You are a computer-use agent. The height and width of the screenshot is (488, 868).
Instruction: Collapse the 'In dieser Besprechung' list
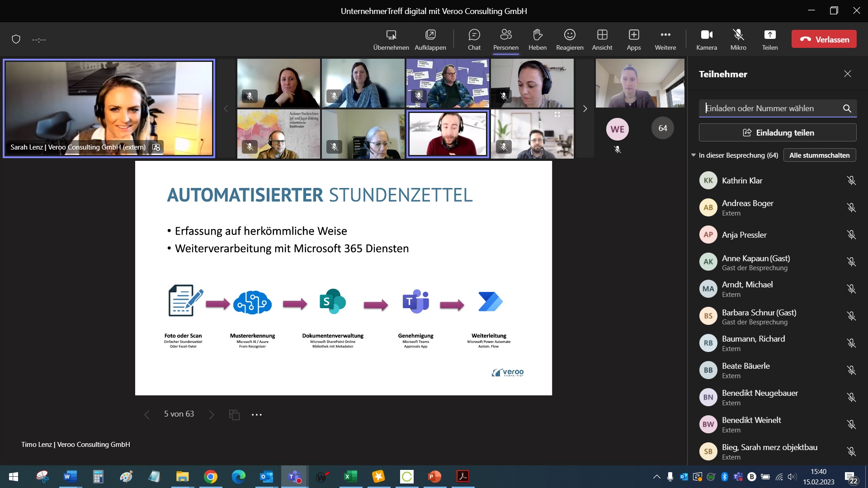[x=693, y=155]
